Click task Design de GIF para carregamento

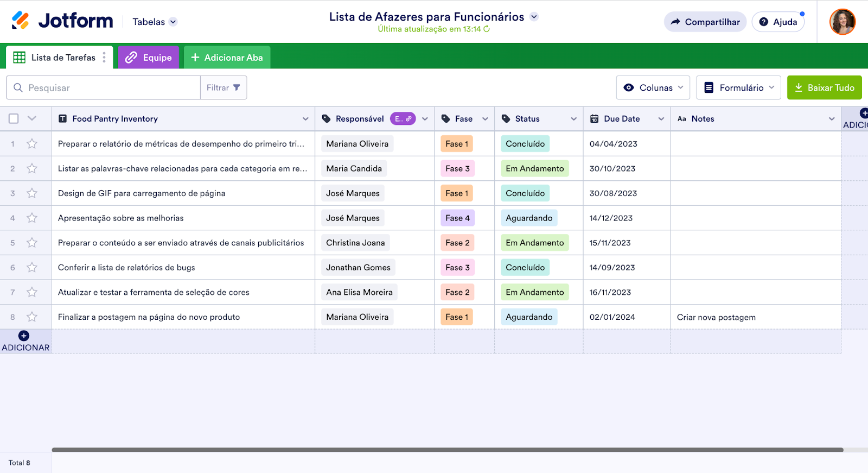click(142, 193)
